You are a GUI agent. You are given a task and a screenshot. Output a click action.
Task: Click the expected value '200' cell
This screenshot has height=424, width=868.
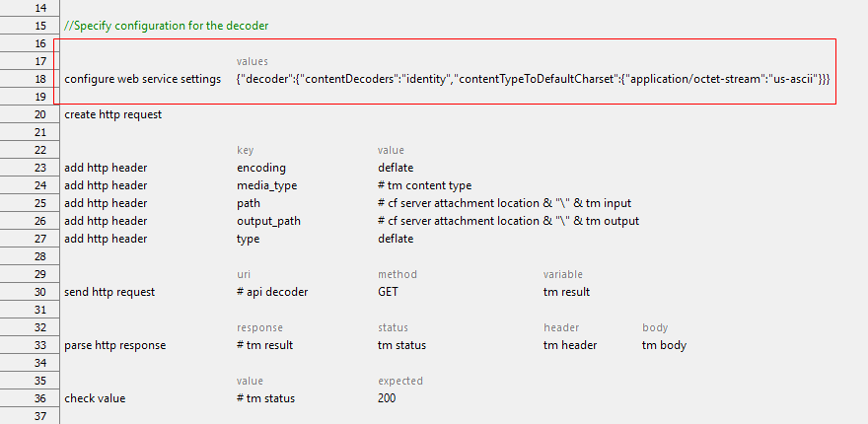point(387,398)
